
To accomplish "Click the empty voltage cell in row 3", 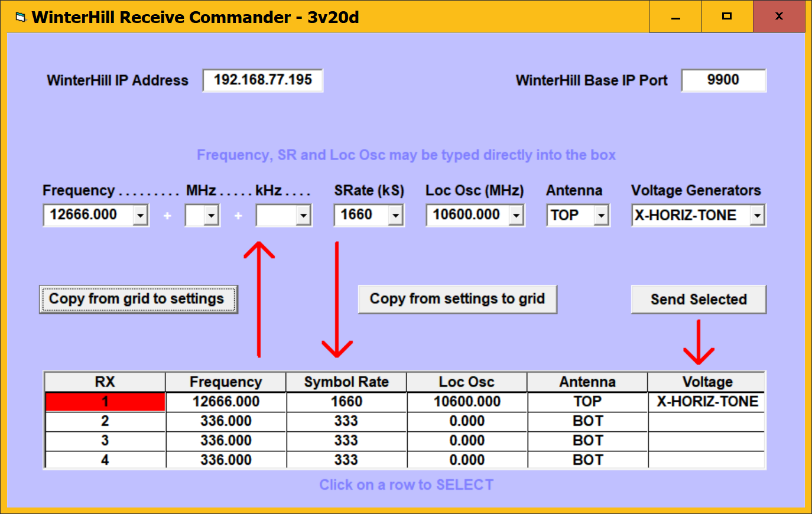I will 707,441.
